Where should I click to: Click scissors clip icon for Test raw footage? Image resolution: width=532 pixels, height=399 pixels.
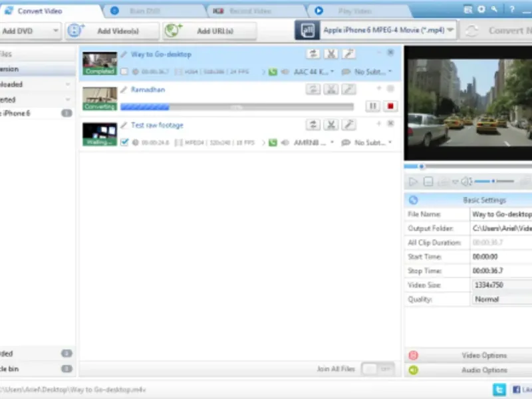[331, 124]
